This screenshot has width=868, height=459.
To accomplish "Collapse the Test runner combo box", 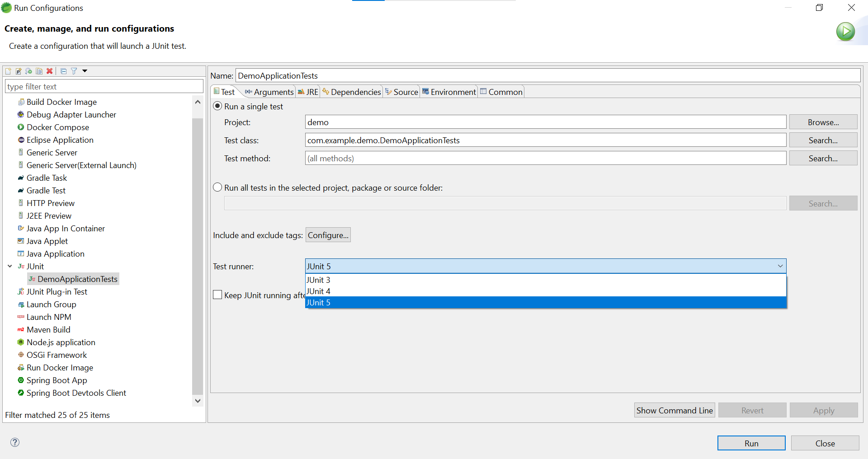I will coord(780,266).
